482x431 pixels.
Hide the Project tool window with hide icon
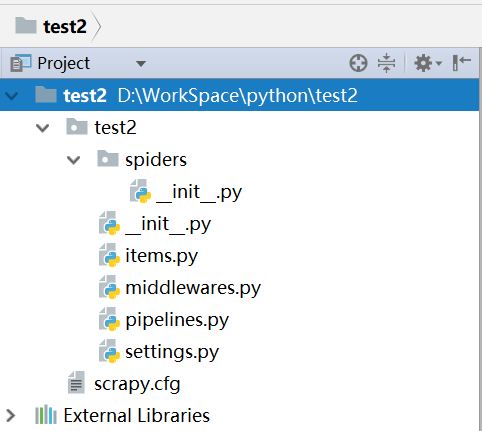[462, 63]
